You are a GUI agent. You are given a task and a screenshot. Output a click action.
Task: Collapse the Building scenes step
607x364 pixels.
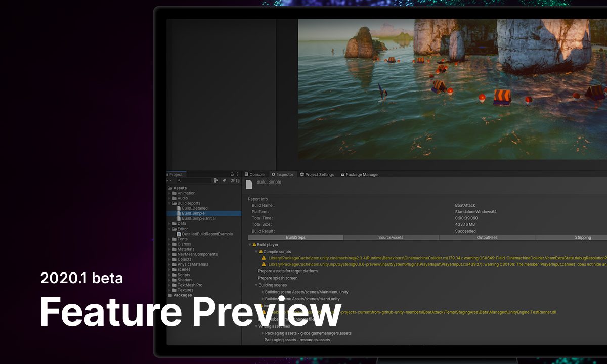click(256, 285)
